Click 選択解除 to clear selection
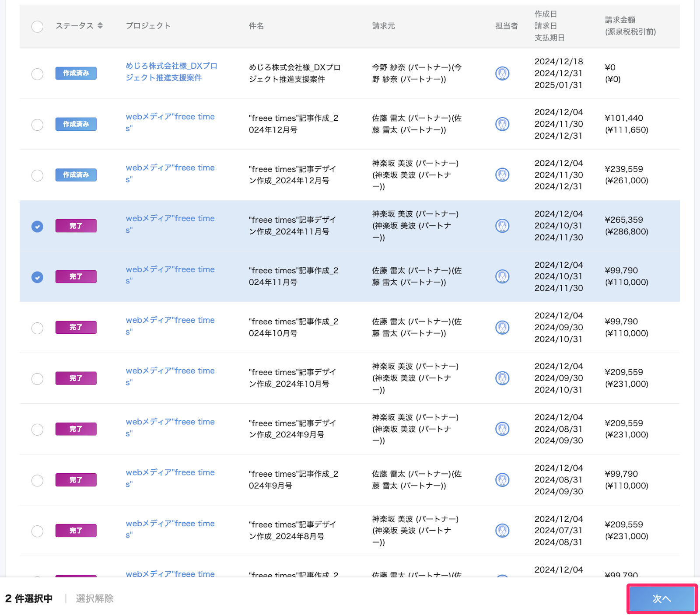 click(x=94, y=598)
